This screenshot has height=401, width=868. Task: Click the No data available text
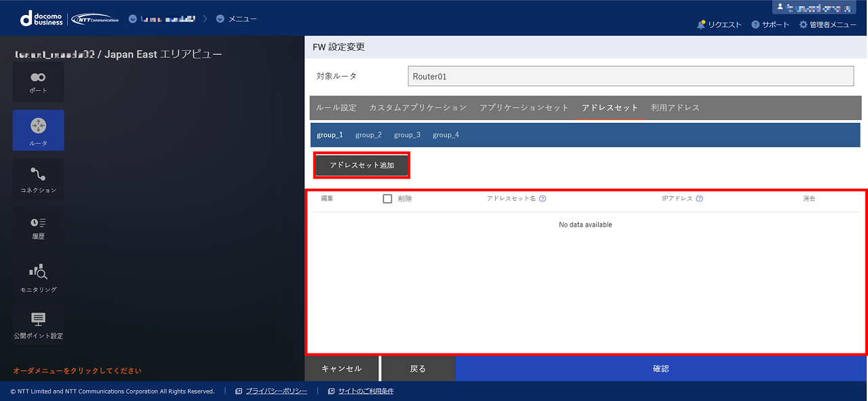[x=585, y=225]
